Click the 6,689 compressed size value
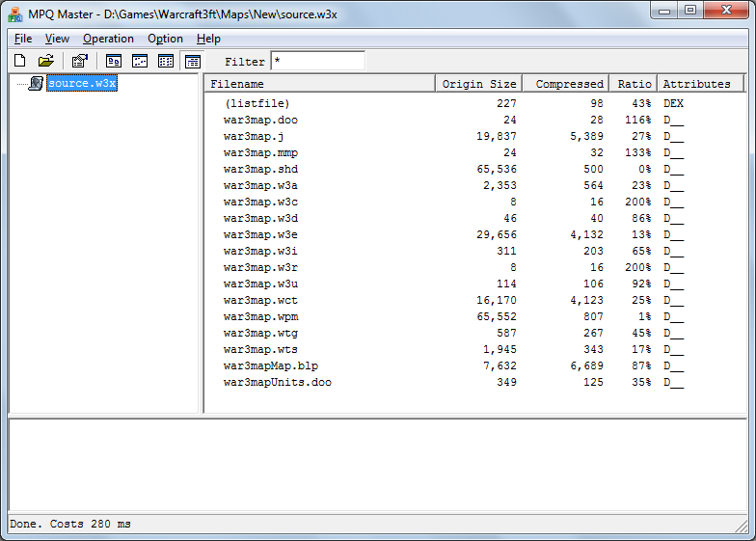 [586, 365]
